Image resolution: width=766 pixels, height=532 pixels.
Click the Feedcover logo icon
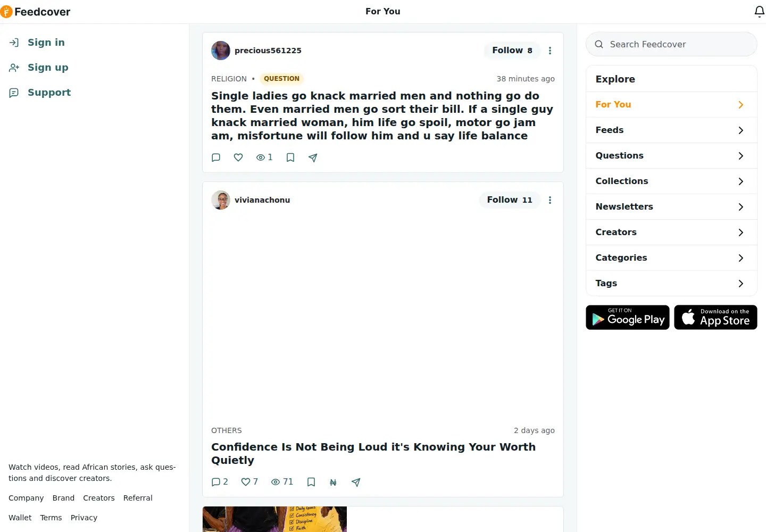pos(6,12)
